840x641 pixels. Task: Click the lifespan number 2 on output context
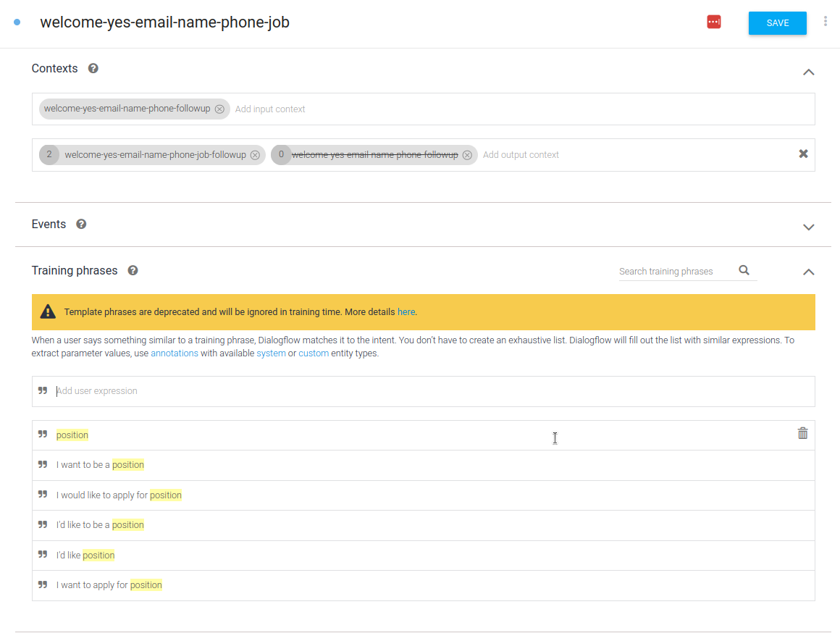pos(49,155)
